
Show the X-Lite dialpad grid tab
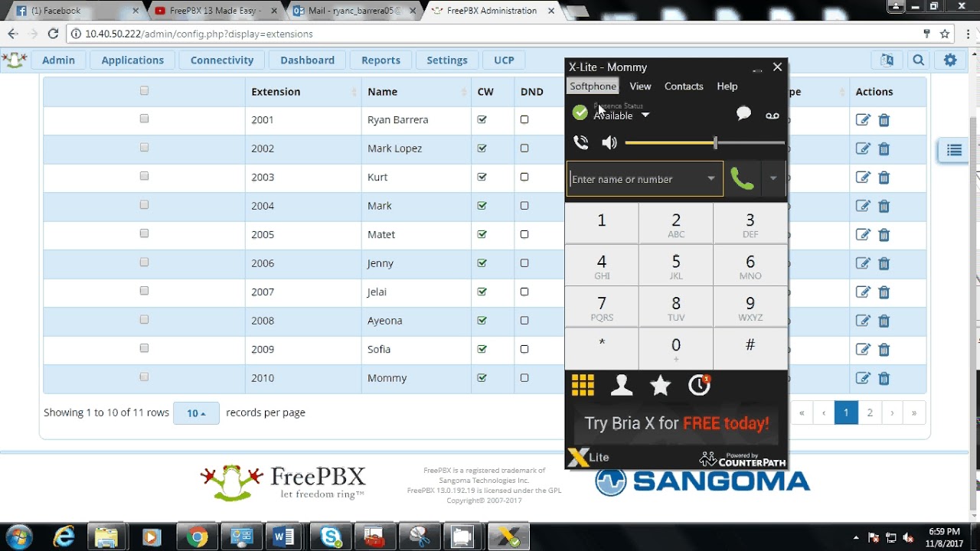(x=583, y=385)
